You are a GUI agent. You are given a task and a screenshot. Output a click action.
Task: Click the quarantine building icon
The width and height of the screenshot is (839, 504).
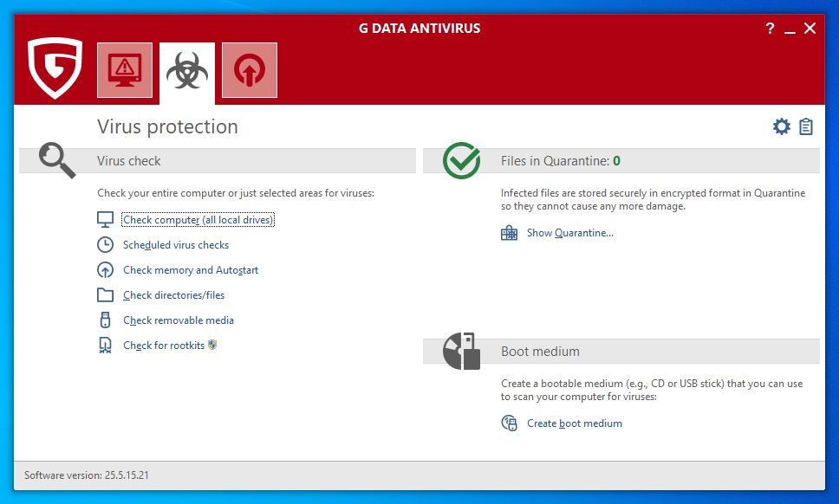coord(509,233)
